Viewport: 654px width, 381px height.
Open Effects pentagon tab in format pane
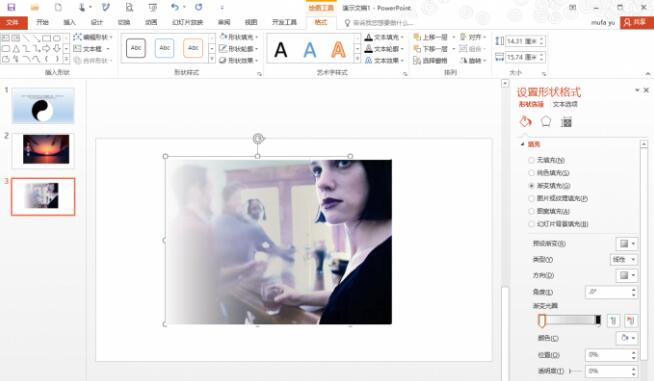(x=546, y=122)
